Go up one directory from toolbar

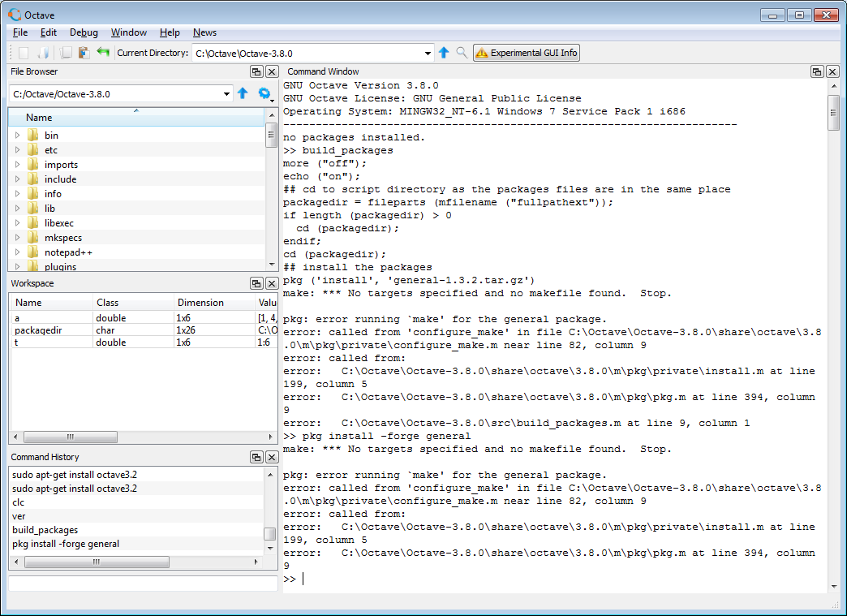pyautogui.click(x=444, y=53)
